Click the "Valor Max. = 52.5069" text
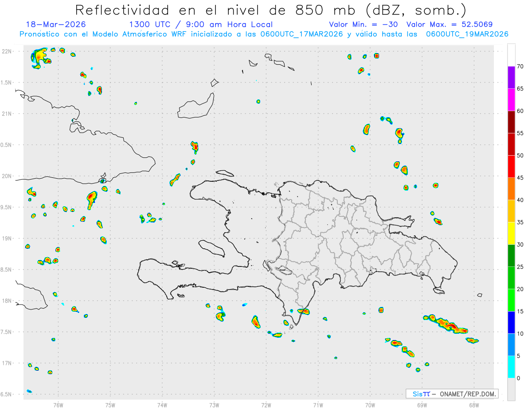The height and width of the screenshot is (411, 532). click(x=450, y=24)
